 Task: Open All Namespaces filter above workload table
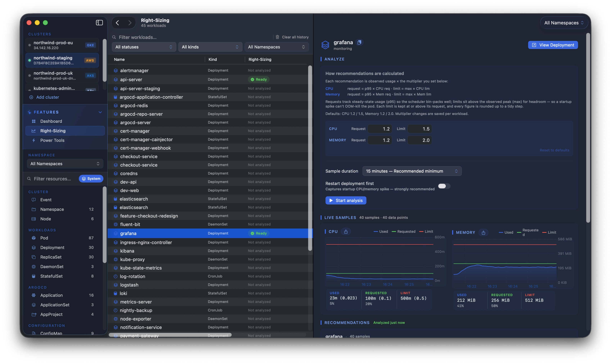coord(277,47)
